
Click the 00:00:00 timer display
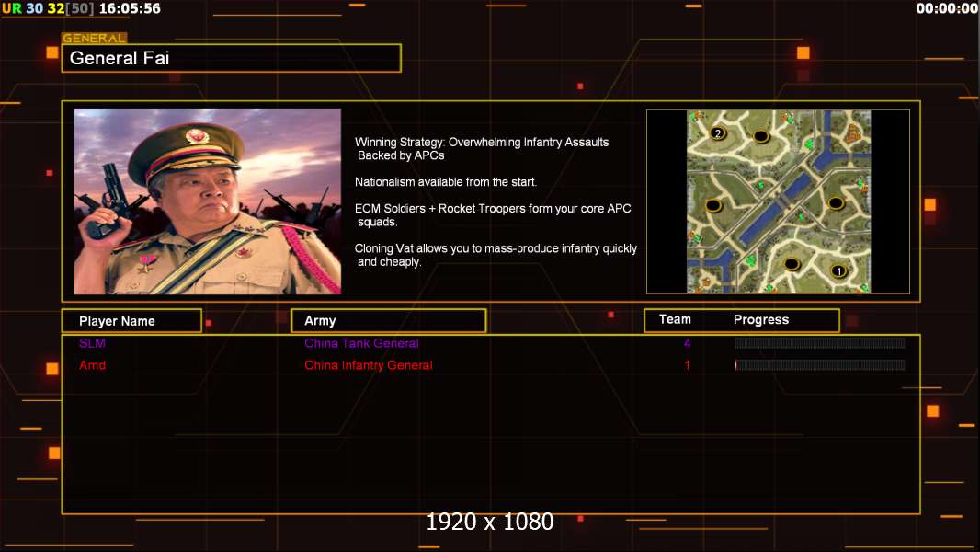947,9
